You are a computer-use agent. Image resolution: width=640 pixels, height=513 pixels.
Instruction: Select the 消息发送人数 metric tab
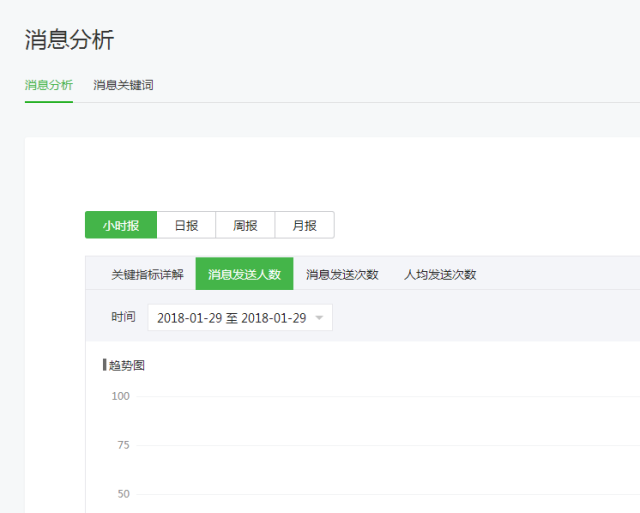coord(244,274)
